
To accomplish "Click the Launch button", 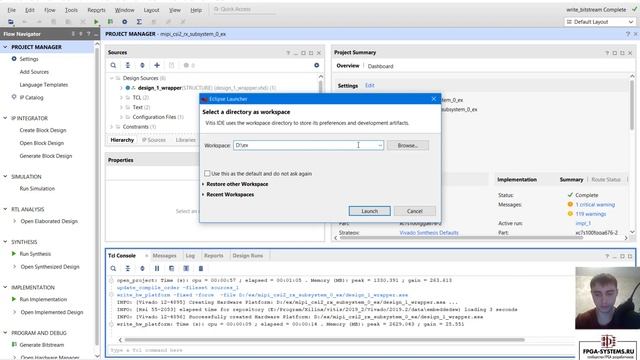I will 369,211.
